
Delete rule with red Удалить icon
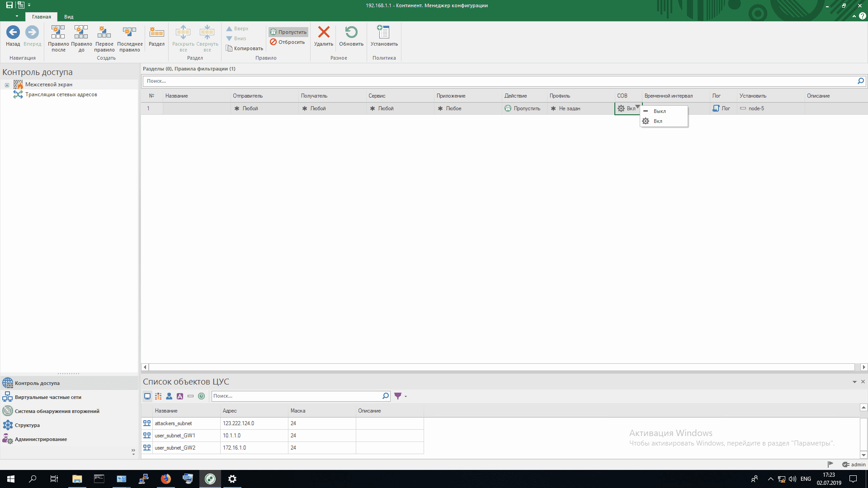point(324,33)
